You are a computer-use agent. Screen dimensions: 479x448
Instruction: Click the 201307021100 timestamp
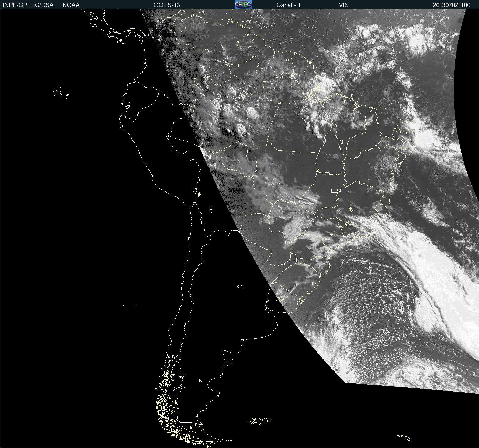[x=452, y=5]
